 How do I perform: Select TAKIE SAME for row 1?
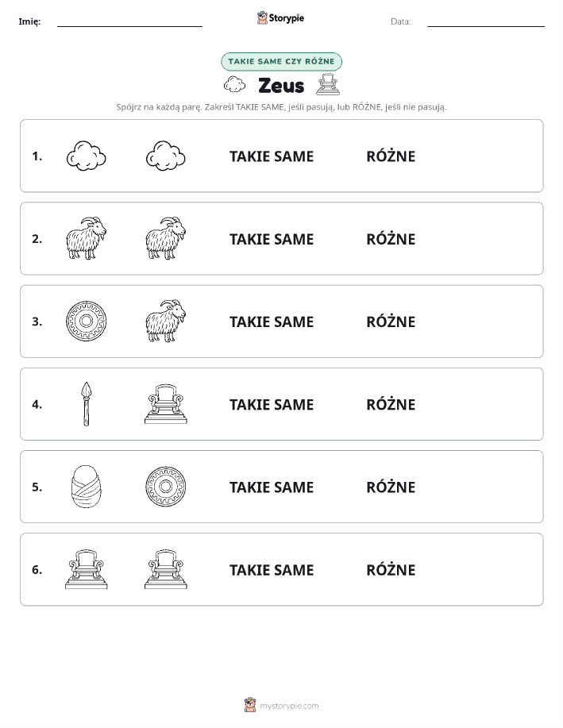272,156
